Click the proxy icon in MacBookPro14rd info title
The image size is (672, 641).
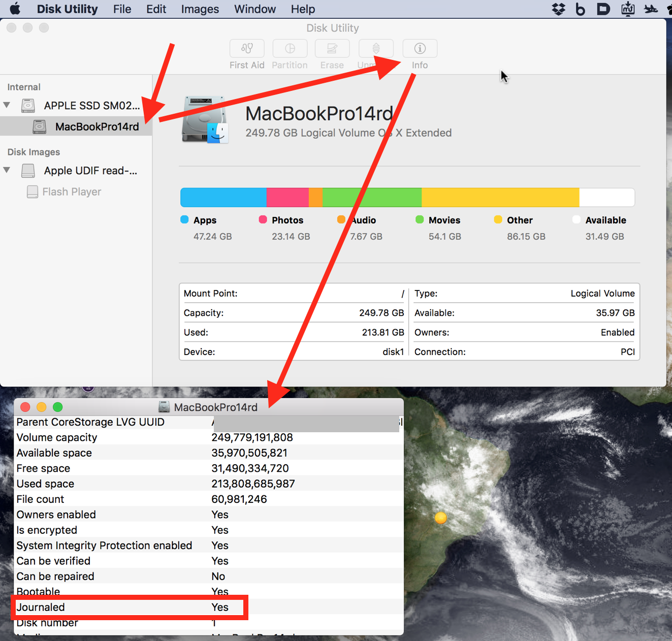tap(164, 407)
